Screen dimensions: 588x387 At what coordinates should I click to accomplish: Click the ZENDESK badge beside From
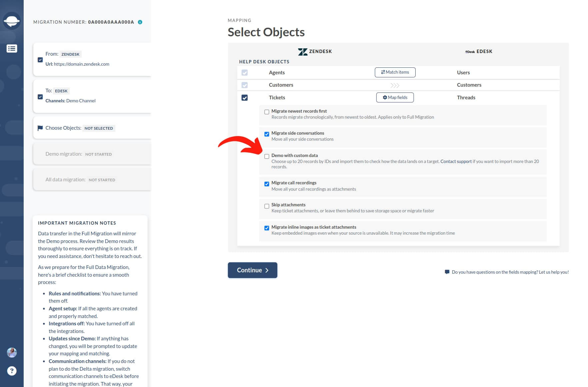click(70, 54)
